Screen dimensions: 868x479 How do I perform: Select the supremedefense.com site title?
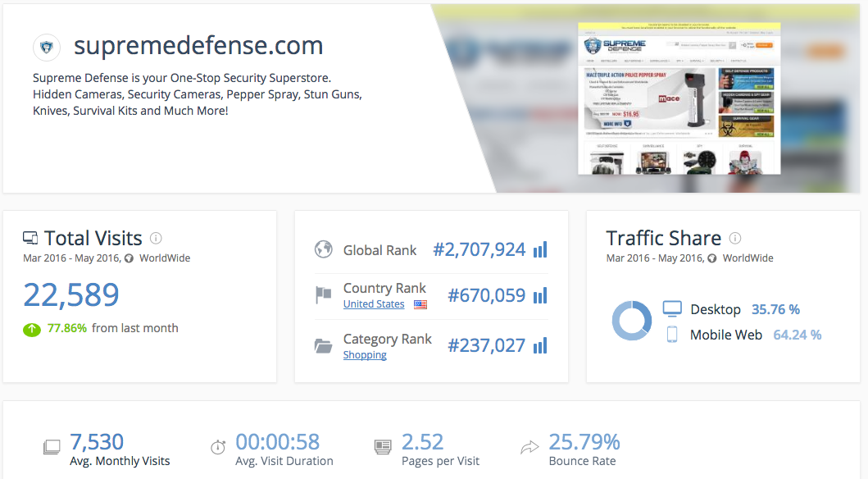pos(198,45)
